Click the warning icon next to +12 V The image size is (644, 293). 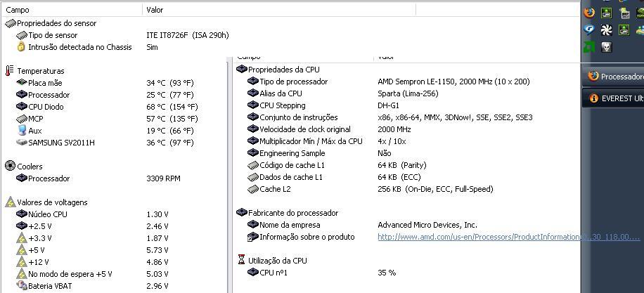(x=22, y=261)
